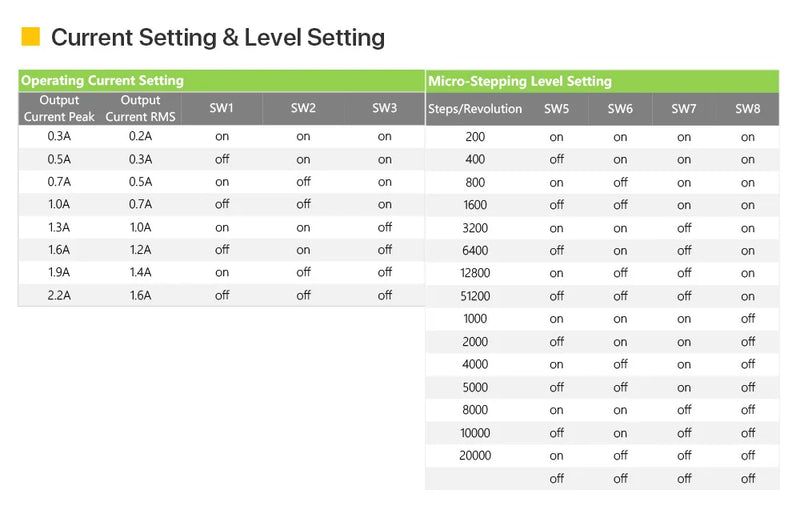Click the "Current Setting & Level Setting" heading

pos(217,38)
